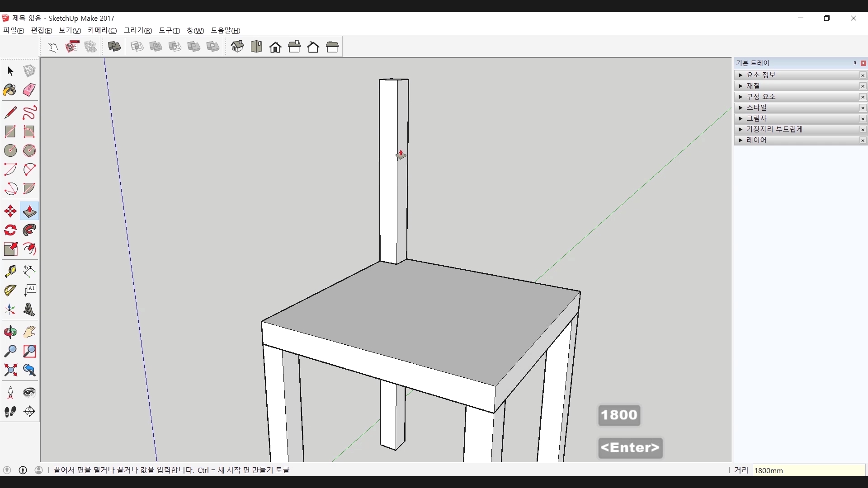Activate the Push/Pull tool
Viewport: 868px width, 488px height.
29,211
